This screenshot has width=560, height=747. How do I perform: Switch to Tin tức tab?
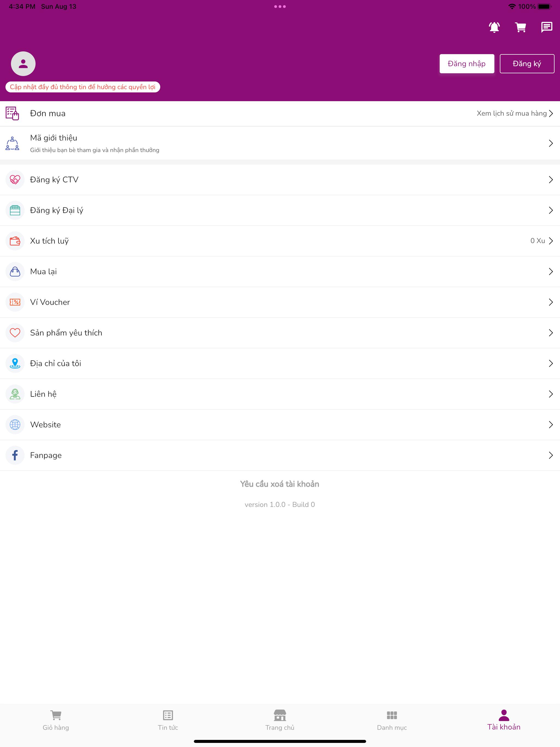click(x=168, y=720)
